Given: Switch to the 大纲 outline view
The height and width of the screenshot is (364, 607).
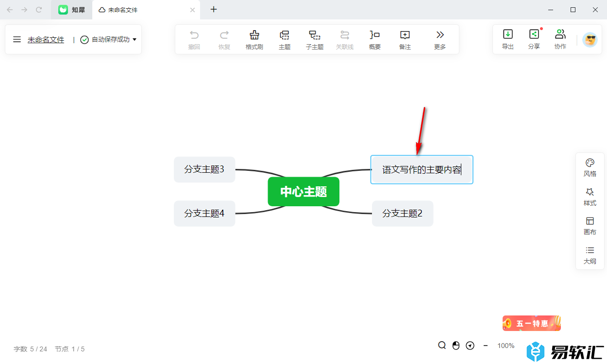Looking at the screenshot, I should (x=590, y=255).
